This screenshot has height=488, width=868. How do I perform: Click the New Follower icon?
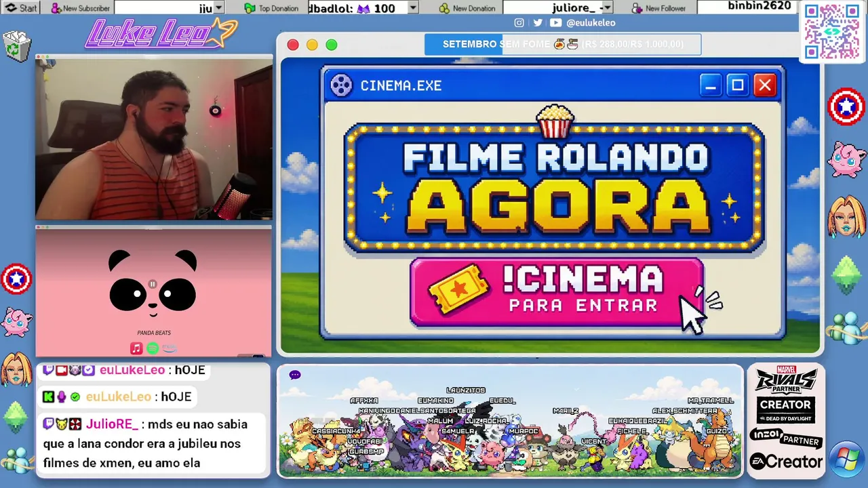coord(637,8)
